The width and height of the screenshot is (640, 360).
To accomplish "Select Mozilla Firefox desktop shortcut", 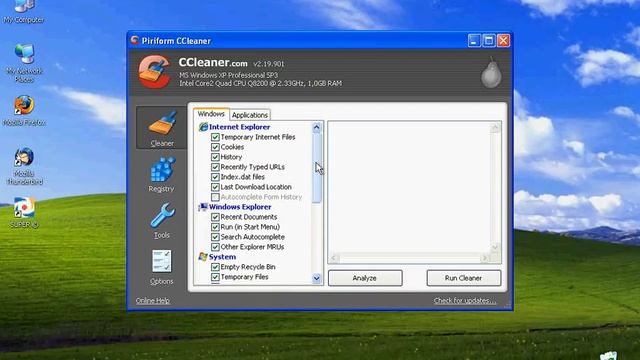I will (24, 110).
